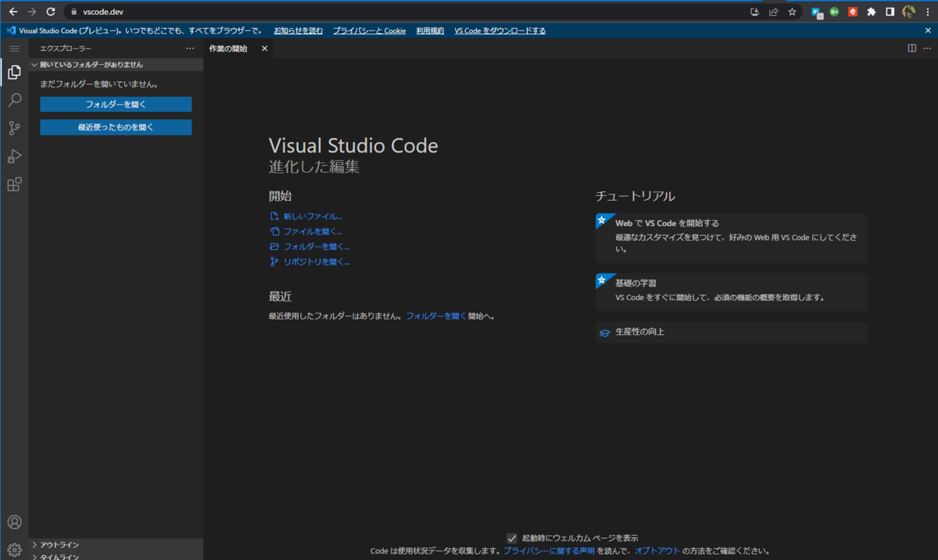This screenshot has height=560, width=938.
Task: Click the share page icon in address bar
Action: (773, 12)
